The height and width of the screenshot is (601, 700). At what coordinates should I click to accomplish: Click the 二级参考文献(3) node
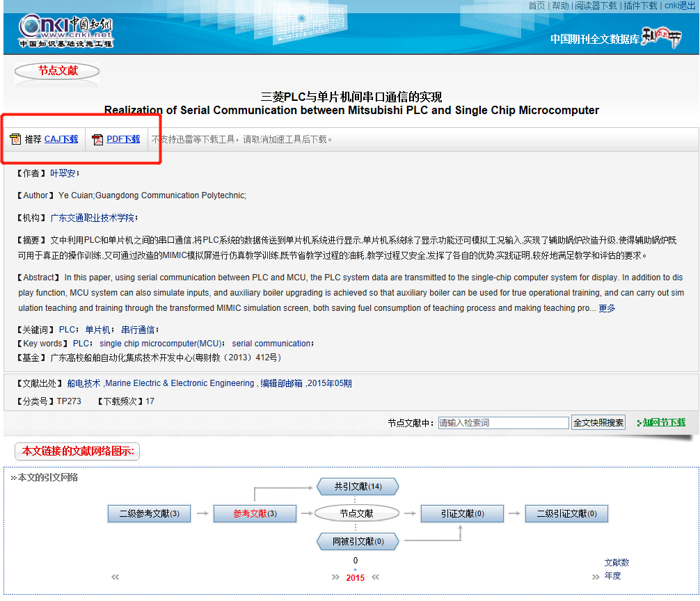[149, 513]
